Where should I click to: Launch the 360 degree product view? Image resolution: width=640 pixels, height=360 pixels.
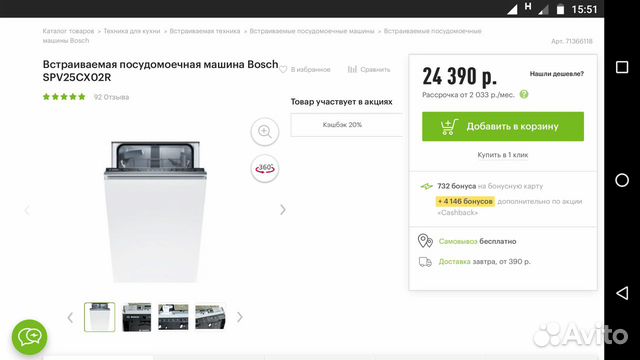[x=265, y=168]
